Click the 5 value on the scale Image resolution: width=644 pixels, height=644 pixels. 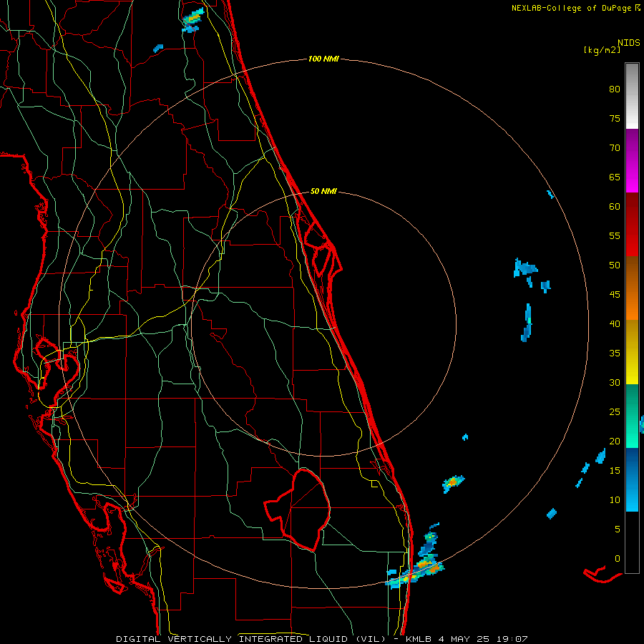[x=618, y=529]
